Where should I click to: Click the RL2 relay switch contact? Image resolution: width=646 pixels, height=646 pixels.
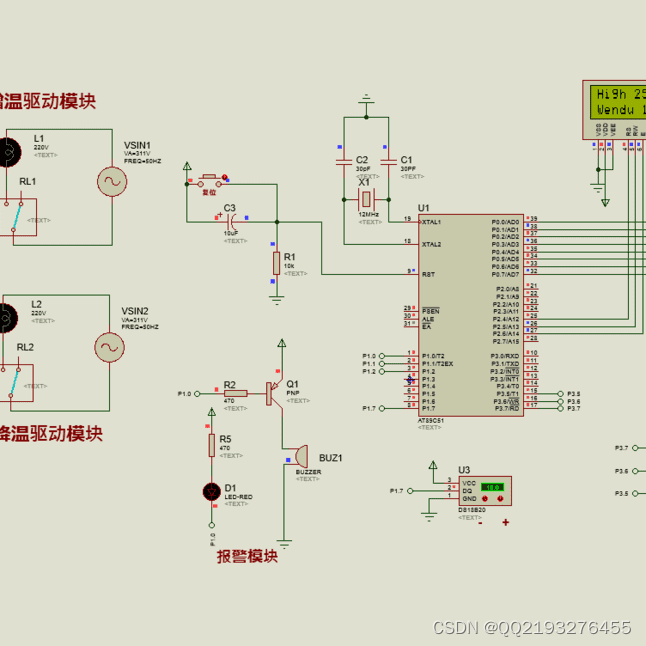[16, 383]
